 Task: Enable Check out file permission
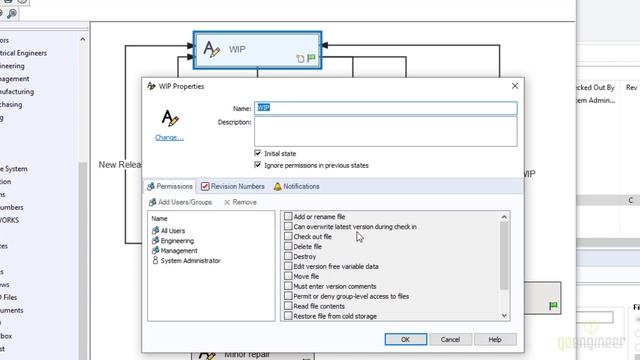pos(288,236)
